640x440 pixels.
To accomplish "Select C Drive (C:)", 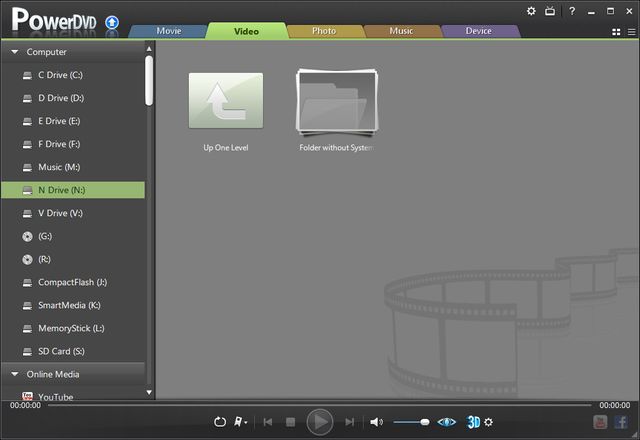I will (x=73, y=75).
